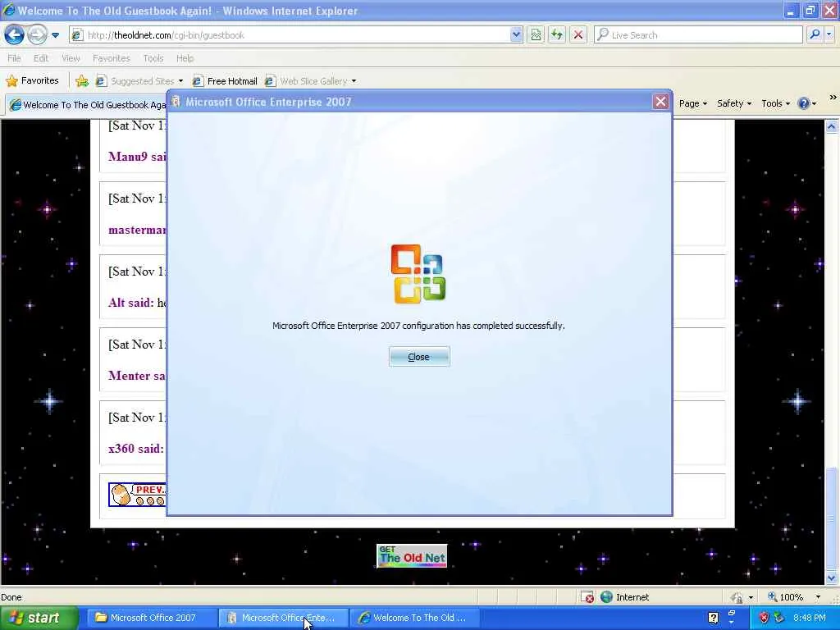The image size is (840, 630).
Task: Click into the Live Search box
Action: 699,35
